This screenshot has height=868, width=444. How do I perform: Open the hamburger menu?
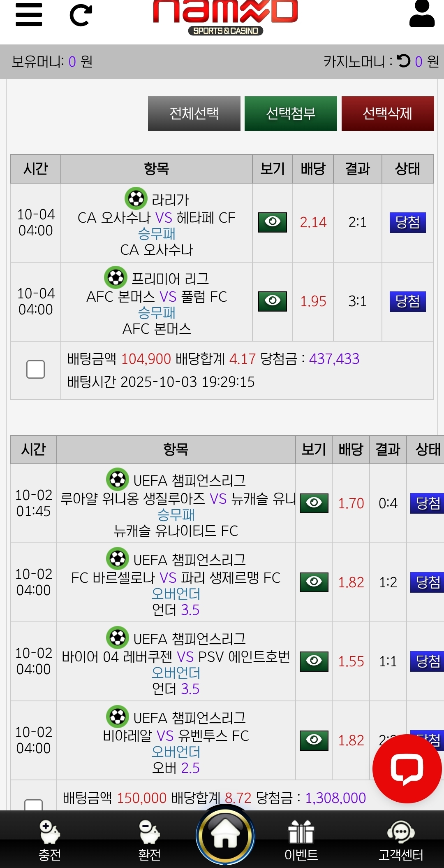(29, 15)
